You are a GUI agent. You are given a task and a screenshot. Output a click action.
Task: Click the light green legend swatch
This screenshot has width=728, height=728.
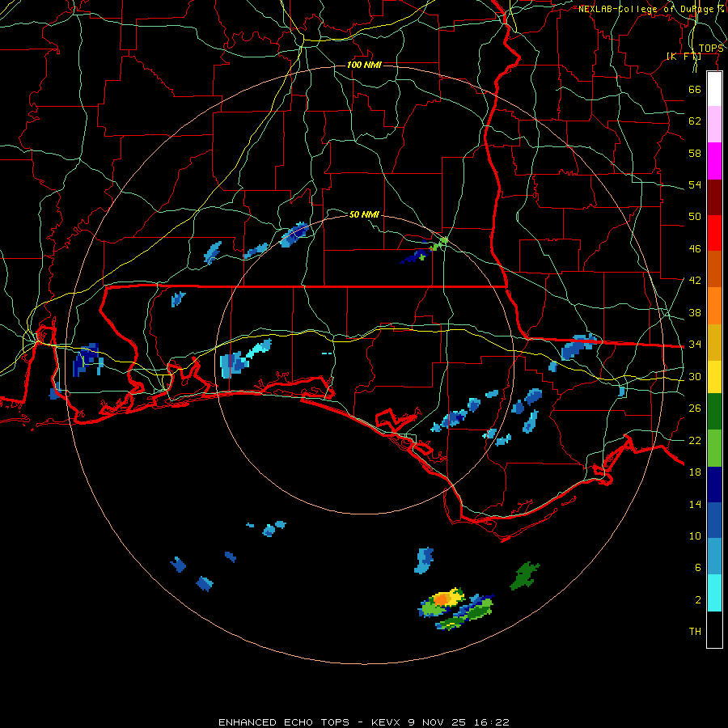(714, 448)
